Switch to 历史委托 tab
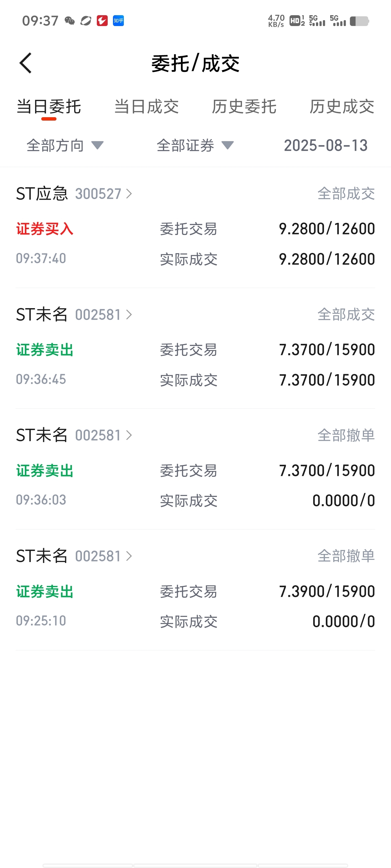 (x=244, y=107)
